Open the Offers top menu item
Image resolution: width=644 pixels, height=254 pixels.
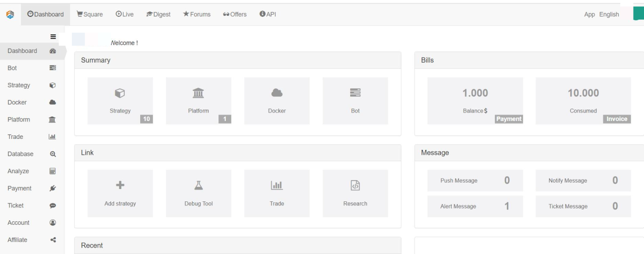(x=235, y=14)
